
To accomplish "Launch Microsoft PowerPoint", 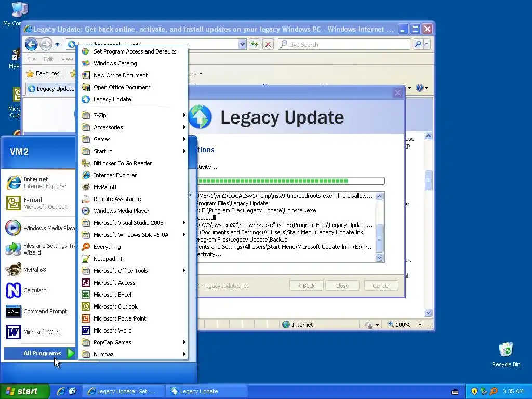I will pyautogui.click(x=133, y=318).
